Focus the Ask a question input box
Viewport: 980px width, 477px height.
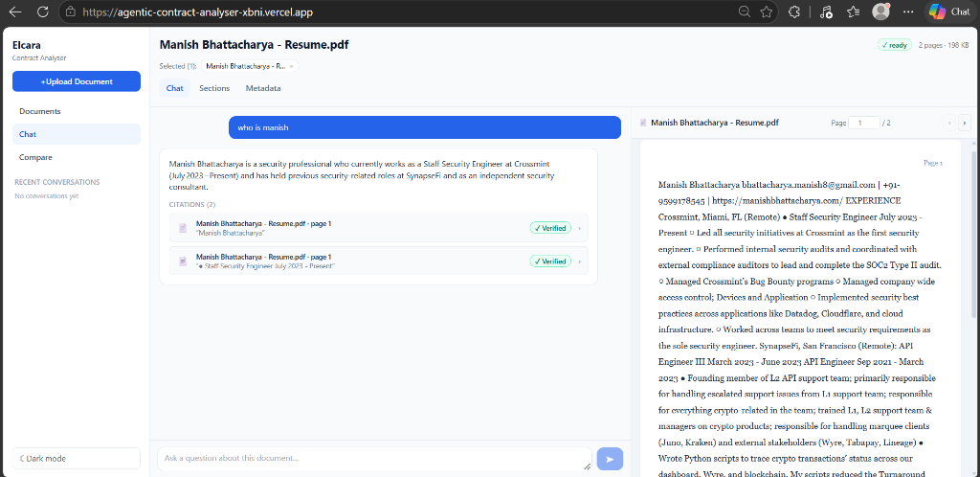(x=374, y=459)
